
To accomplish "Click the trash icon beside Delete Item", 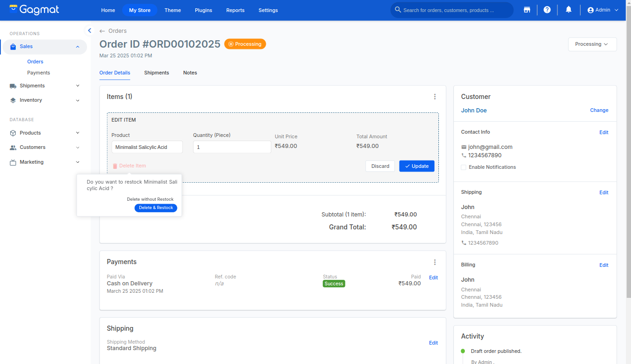I will (x=115, y=166).
